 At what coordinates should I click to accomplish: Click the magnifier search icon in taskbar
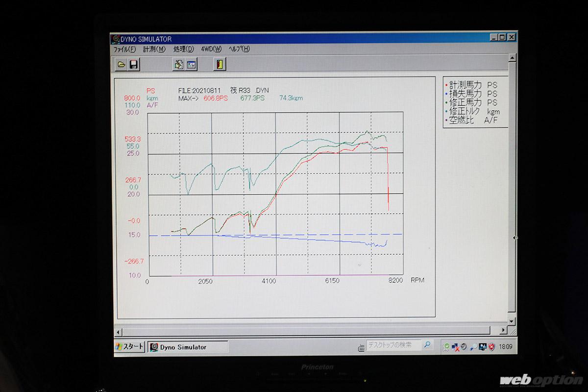pyautogui.click(x=427, y=345)
